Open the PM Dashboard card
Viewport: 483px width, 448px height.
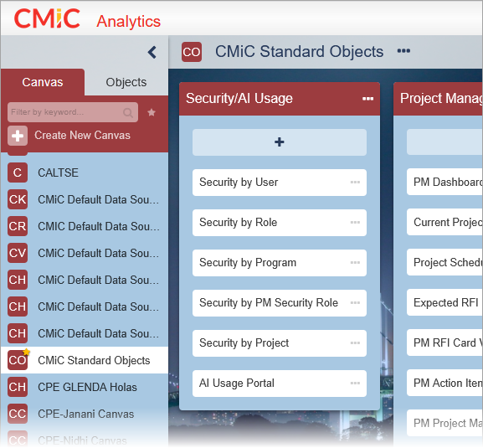(x=444, y=182)
